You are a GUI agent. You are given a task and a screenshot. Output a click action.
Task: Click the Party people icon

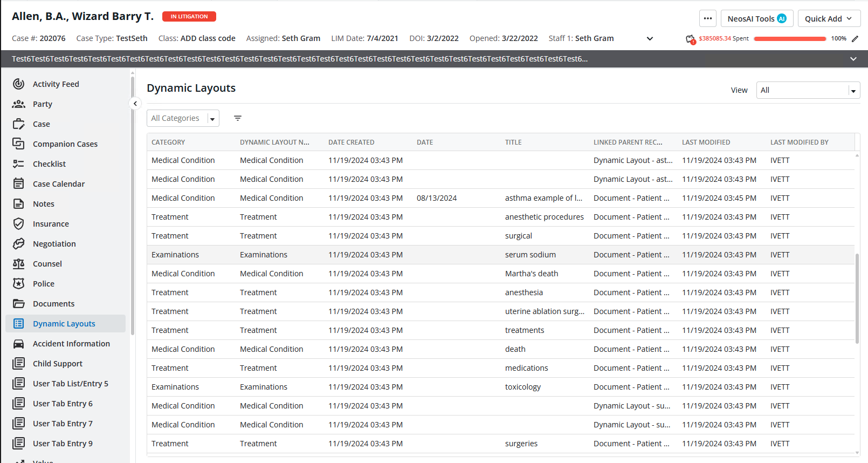[x=19, y=104]
